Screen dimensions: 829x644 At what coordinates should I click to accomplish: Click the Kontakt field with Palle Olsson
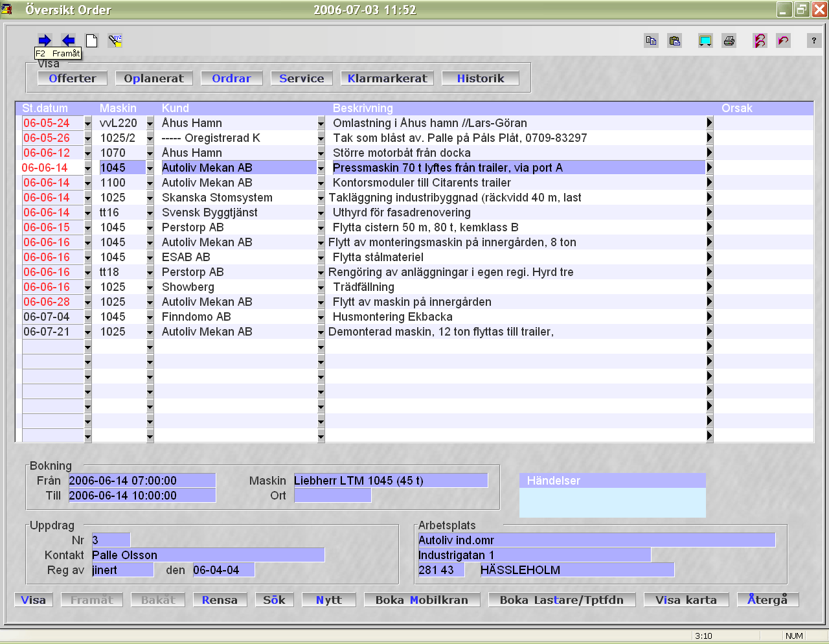click(208, 555)
